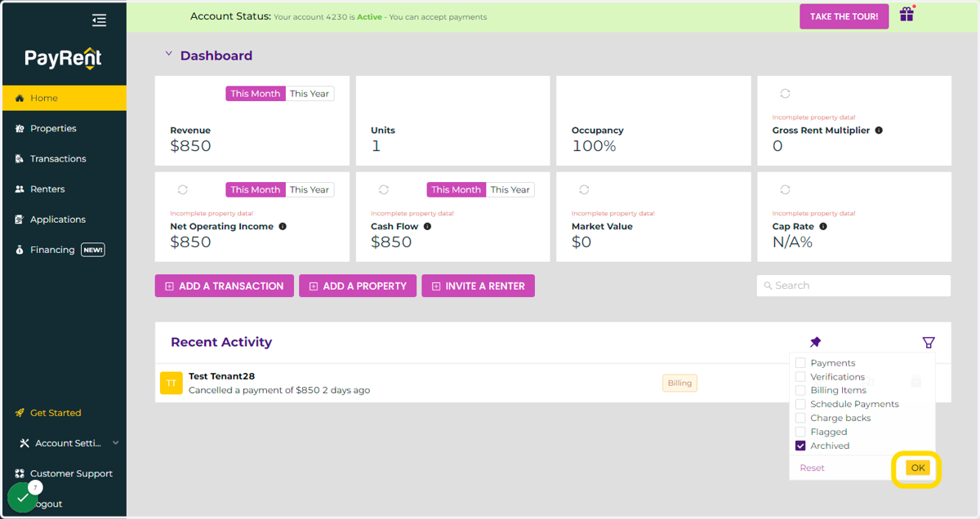Refresh the Net Operating Income card

click(182, 189)
